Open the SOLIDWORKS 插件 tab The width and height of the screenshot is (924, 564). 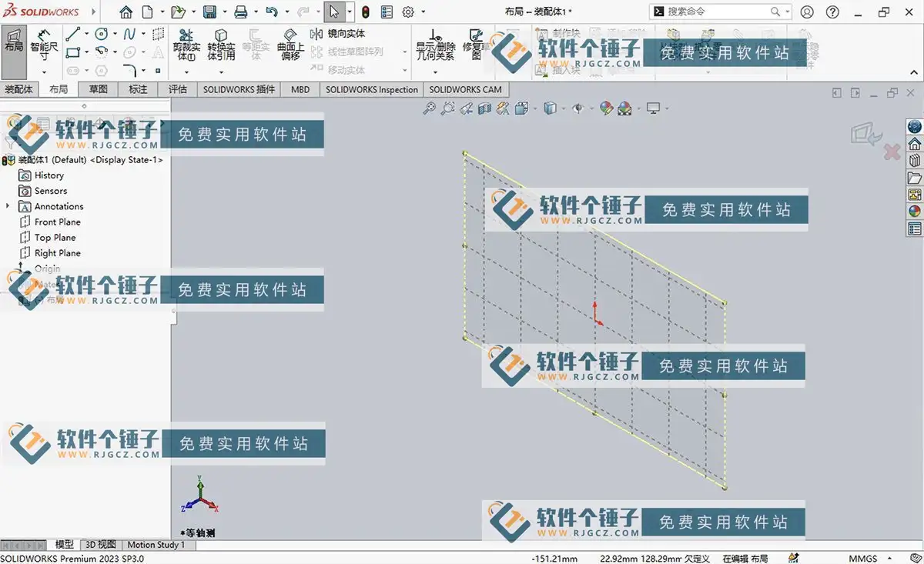239,89
